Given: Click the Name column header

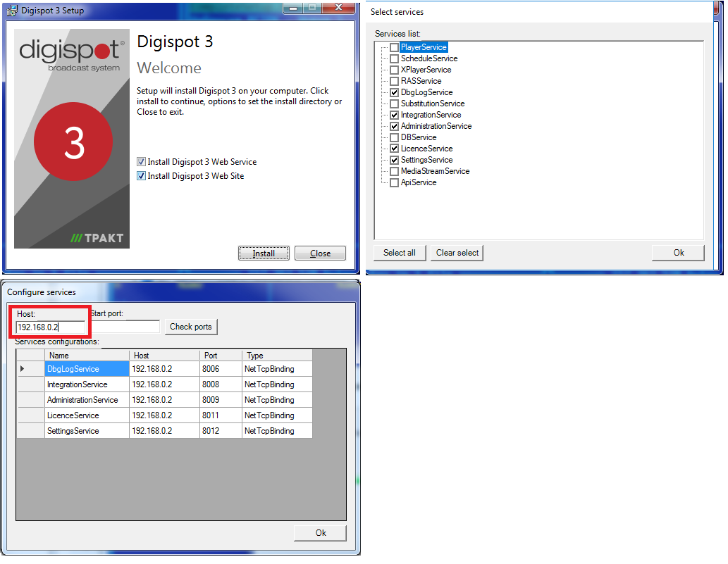Looking at the screenshot, I should [x=87, y=356].
